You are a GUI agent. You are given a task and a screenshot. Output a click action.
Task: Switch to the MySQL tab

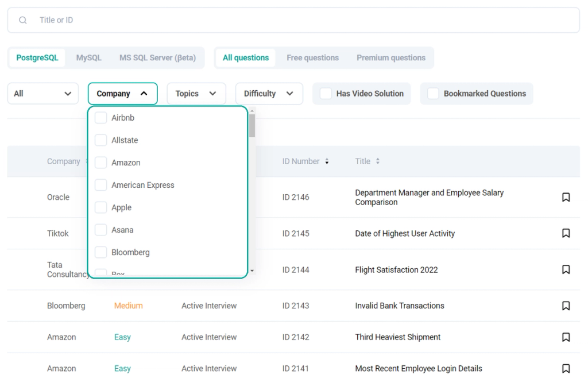click(88, 57)
